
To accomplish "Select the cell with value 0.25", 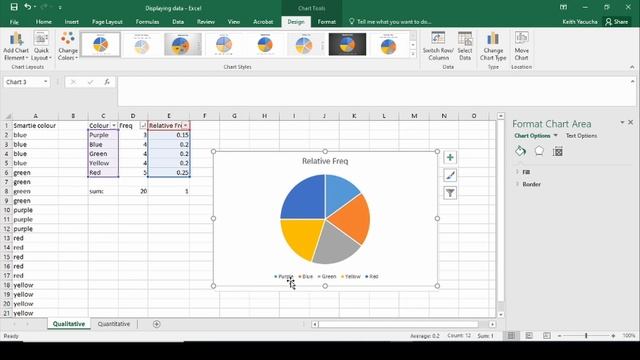I will [169, 173].
